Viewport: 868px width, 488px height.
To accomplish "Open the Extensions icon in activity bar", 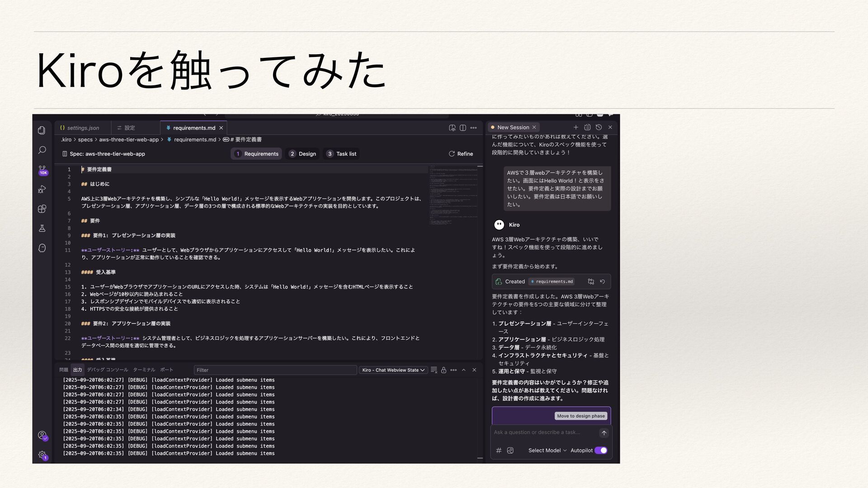I will (42, 209).
